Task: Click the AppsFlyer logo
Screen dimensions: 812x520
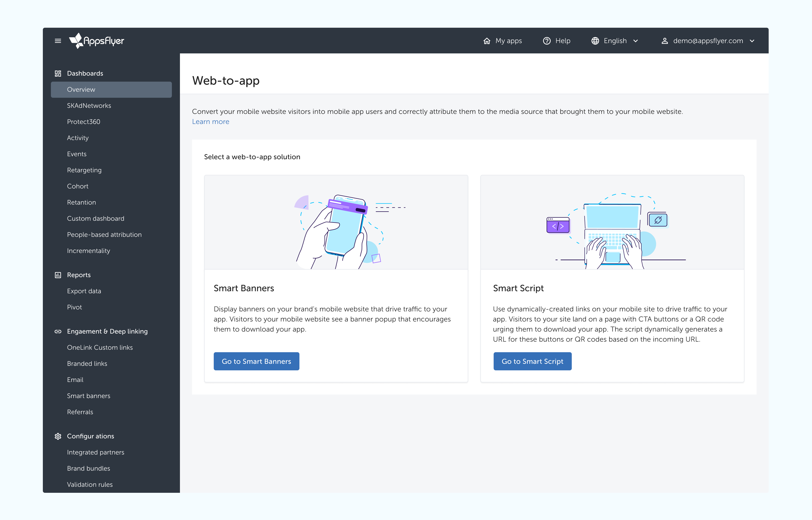Action: click(x=97, y=41)
